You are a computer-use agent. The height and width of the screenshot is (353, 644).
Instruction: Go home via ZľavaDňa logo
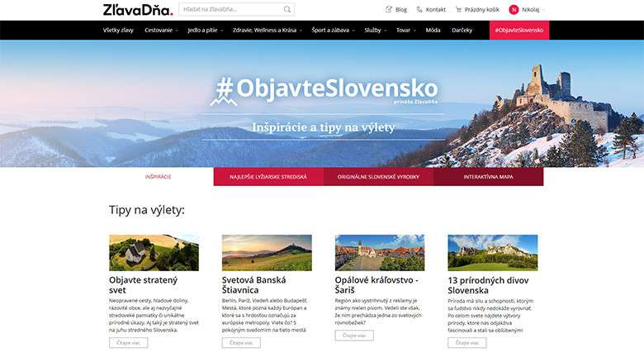(x=138, y=9)
